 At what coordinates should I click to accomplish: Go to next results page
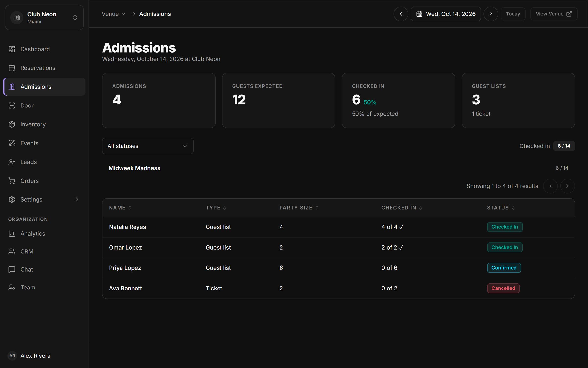coord(567,186)
